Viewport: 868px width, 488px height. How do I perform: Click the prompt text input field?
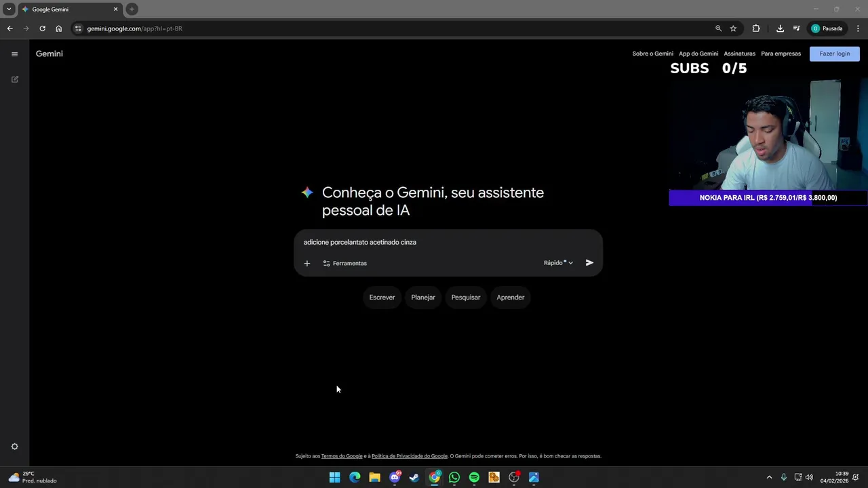[x=448, y=242]
